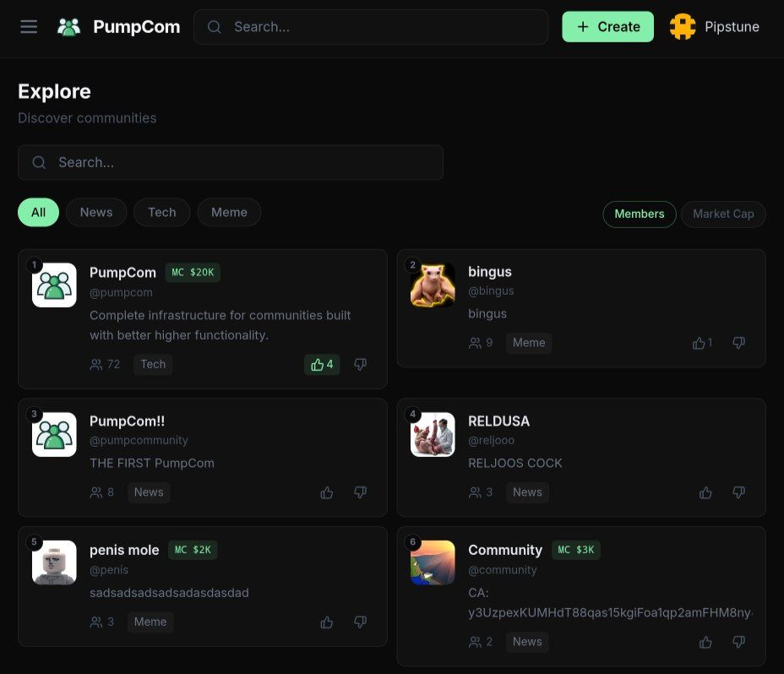Click the PumpCom logo icon in header
Viewport: 784px width, 674px height.
[x=69, y=26]
